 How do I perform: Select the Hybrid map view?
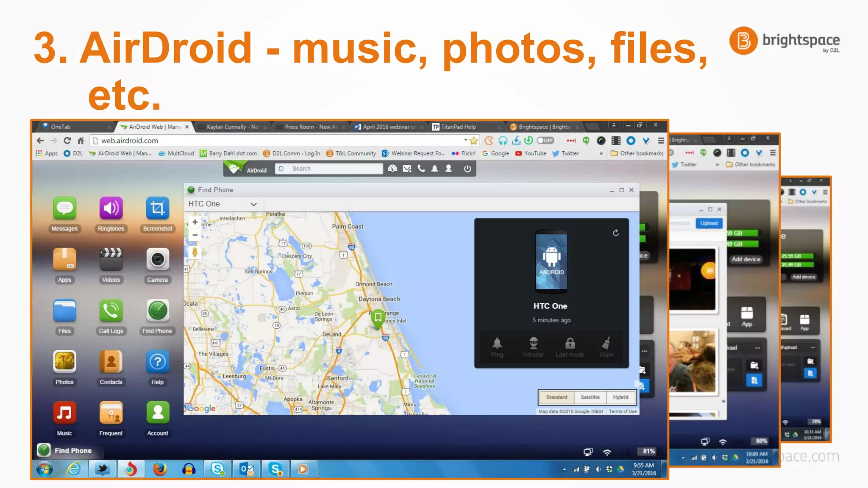(620, 397)
